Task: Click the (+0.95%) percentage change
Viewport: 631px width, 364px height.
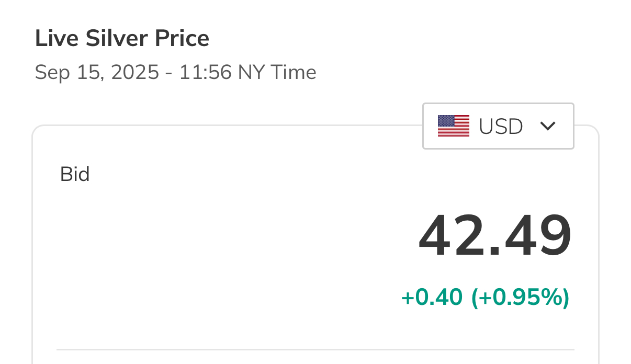Action: click(x=520, y=298)
